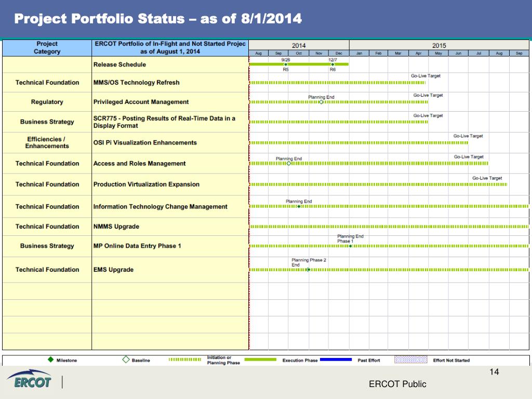The width and height of the screenshot is (532, 399).
Task: Click the Efficiencies / Enhancements category cell
Action: (x=47, y=142)
